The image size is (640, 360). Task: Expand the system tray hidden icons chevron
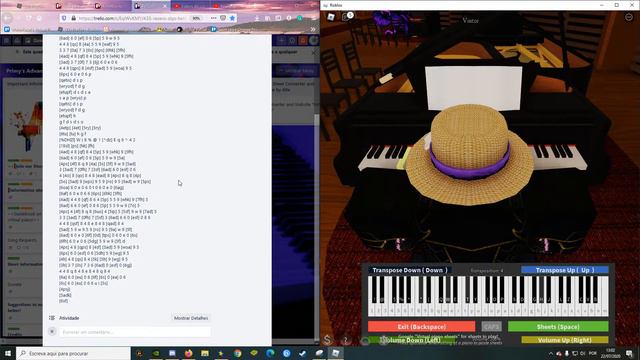click(551, 353)
